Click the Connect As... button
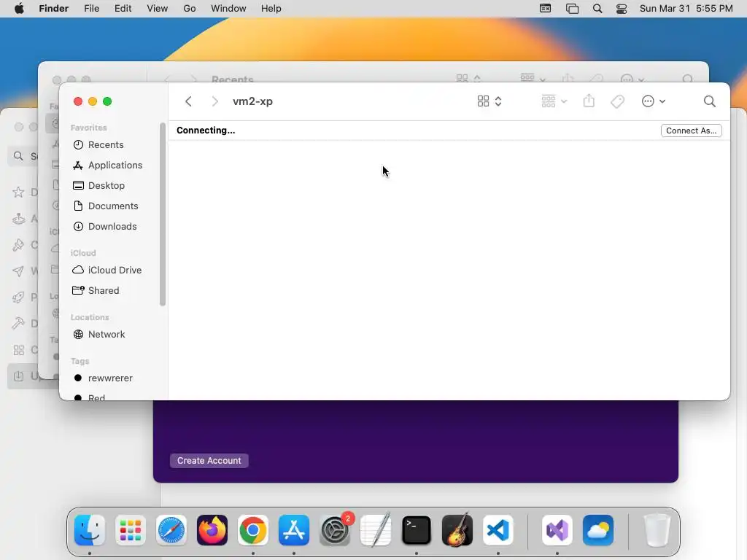This screenshot has width=747, height=560. coord(692,131)
